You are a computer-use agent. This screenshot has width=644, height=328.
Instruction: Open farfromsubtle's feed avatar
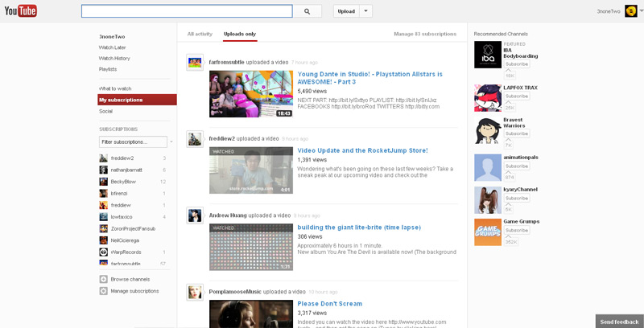point(195,63)
